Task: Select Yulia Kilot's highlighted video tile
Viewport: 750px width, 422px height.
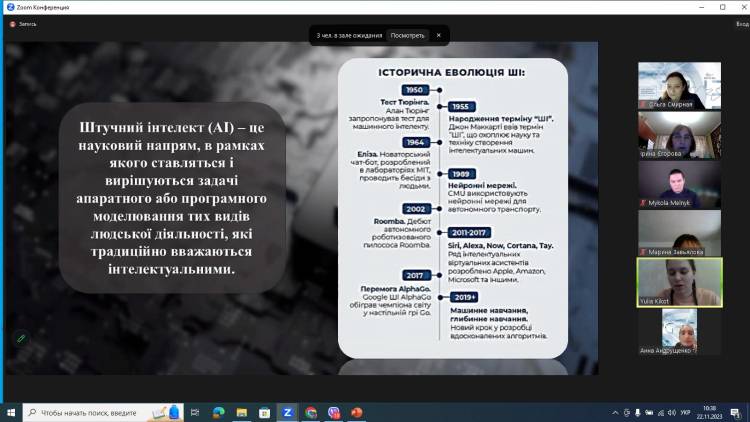Action: tap(679, 281)
